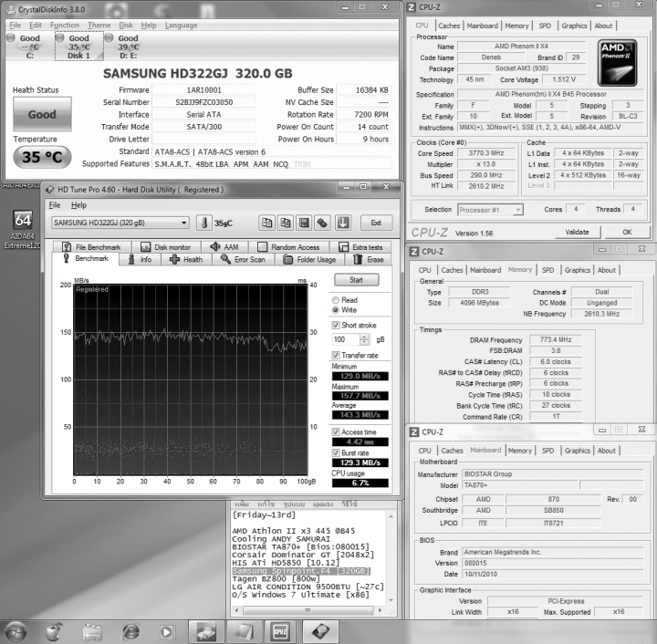657x644 pixels.
Task: Copy screenshot to clipboard icon in HD Tune
Action: point(286,223)
